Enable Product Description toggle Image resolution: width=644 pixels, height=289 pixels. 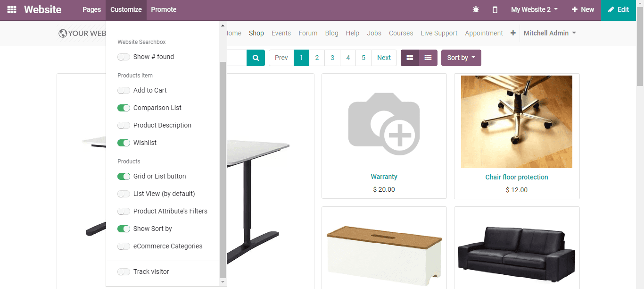(x=124, y=125)
